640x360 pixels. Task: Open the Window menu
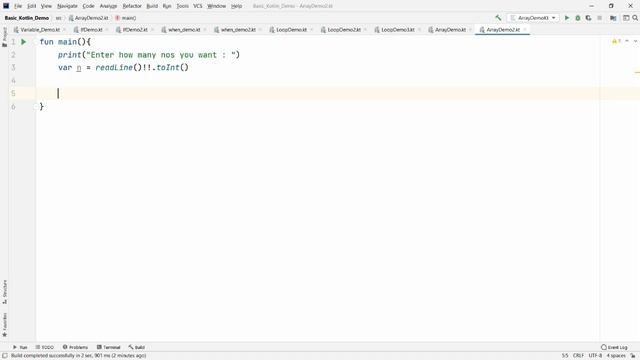point(216,6)
